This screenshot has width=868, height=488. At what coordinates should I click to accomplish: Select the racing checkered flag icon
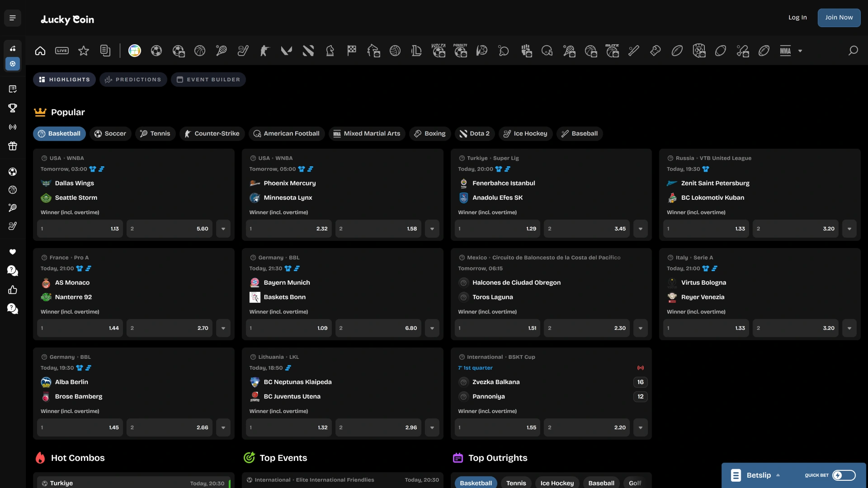[352, 51]
